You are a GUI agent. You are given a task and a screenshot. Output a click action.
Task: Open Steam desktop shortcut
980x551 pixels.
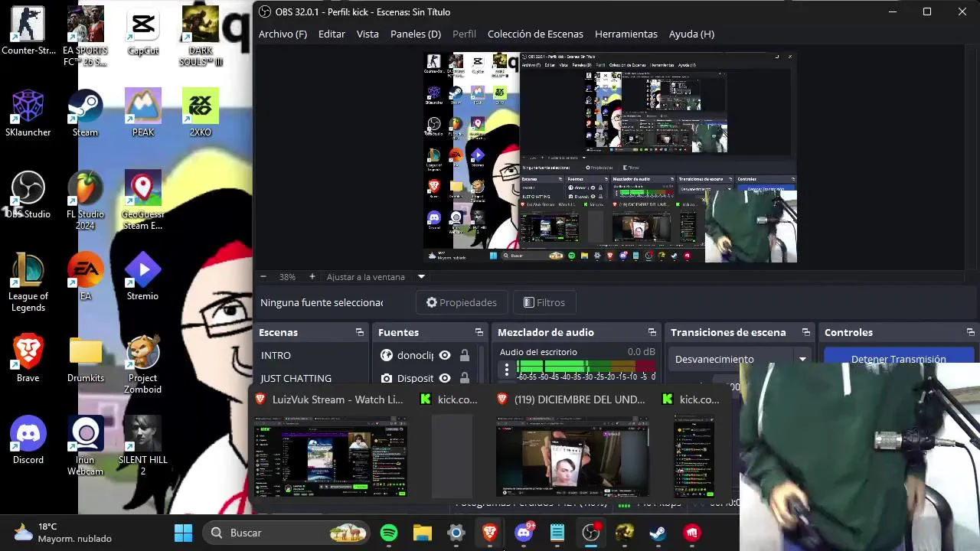[x=85, y=113]
